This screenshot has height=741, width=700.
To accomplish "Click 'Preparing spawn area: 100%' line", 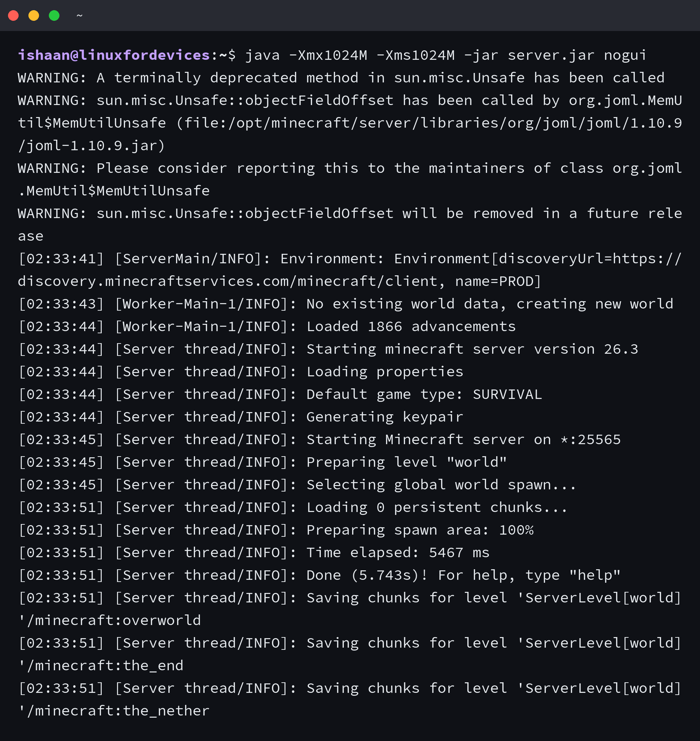I will [276, 530].
